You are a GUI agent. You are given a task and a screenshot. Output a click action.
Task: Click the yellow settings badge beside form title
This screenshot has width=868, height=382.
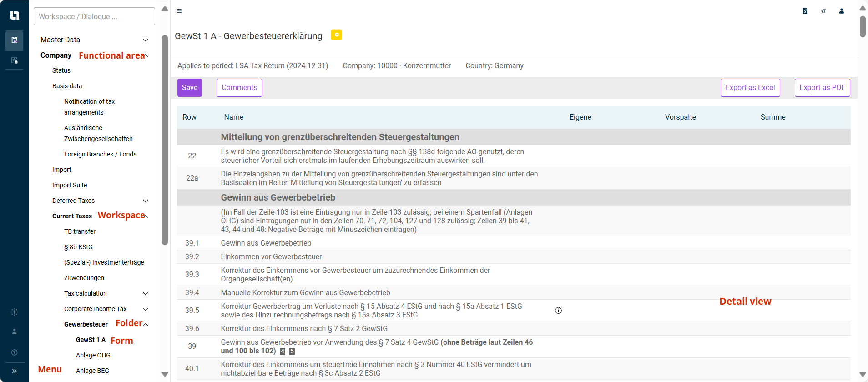(336, 35)
